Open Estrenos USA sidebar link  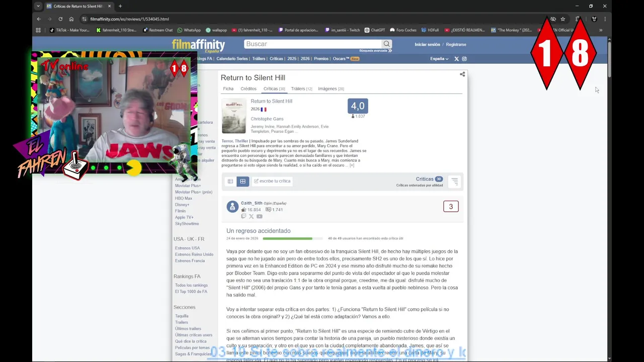187,248
